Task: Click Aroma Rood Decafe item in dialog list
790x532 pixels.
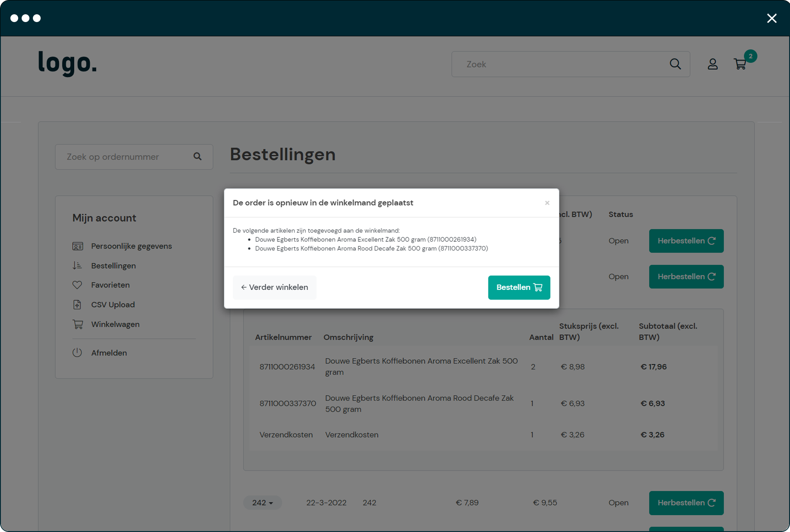Action: [x=372, y=248]
